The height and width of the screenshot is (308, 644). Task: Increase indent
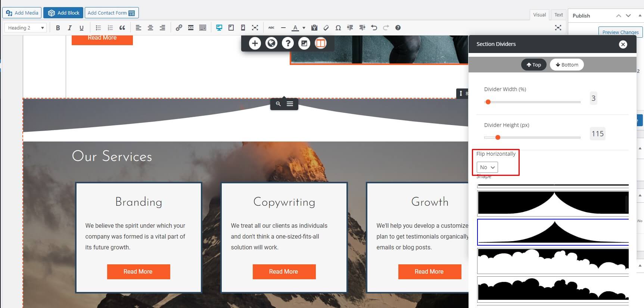[x=362, y=28]
